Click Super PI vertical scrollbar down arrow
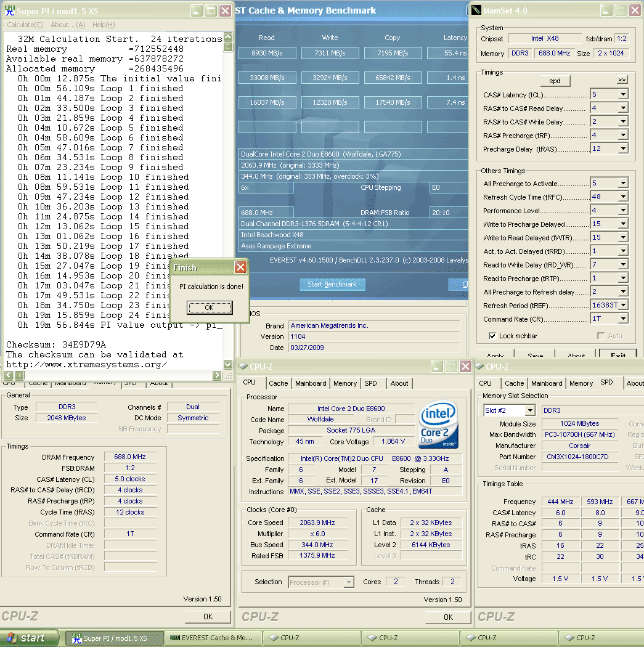 [x=228, y=364]
